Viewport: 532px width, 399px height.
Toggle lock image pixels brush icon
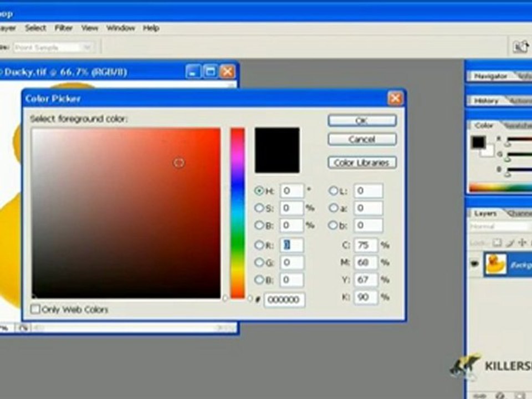[x=510, y=243]
